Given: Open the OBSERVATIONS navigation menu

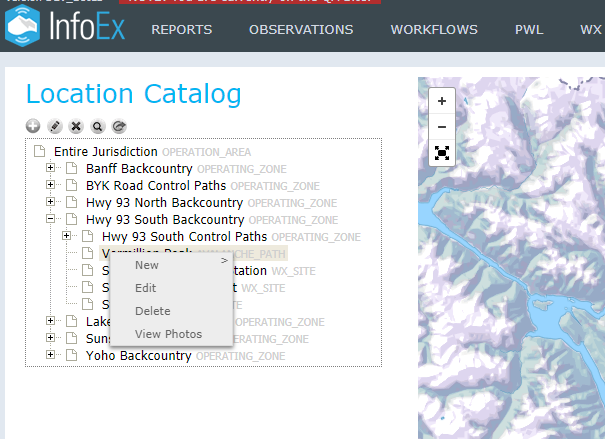Looking at the screenshot, I should click(301, 30).
